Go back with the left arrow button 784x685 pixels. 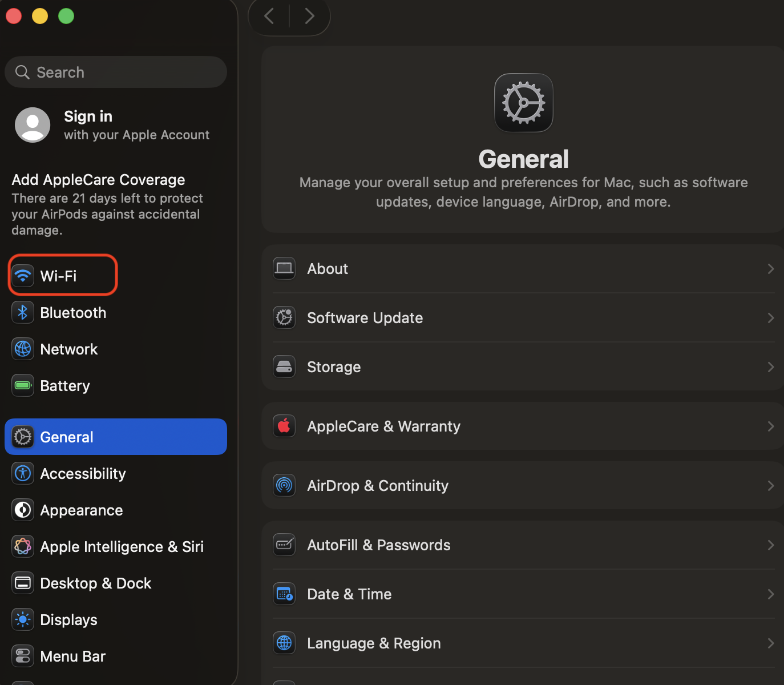(x=269, y=16)
